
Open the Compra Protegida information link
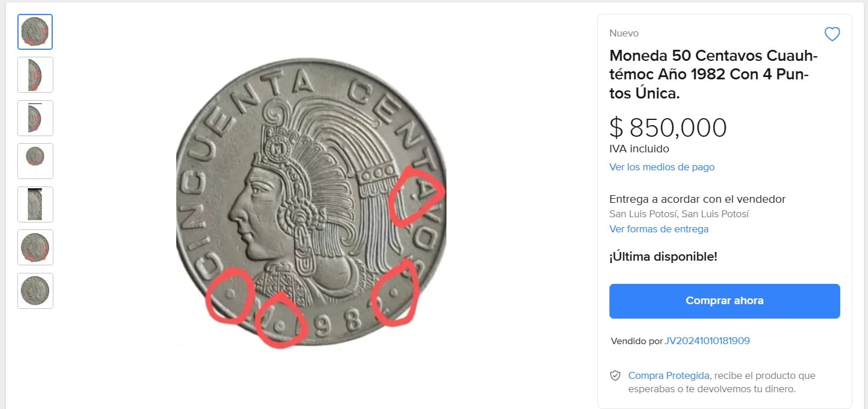[x=669, y=375]
